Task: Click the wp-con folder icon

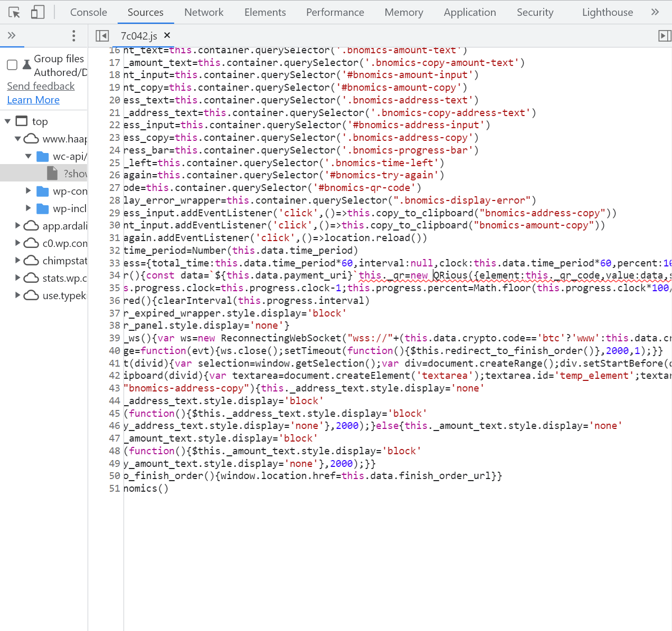Action: tap(43, 191)
